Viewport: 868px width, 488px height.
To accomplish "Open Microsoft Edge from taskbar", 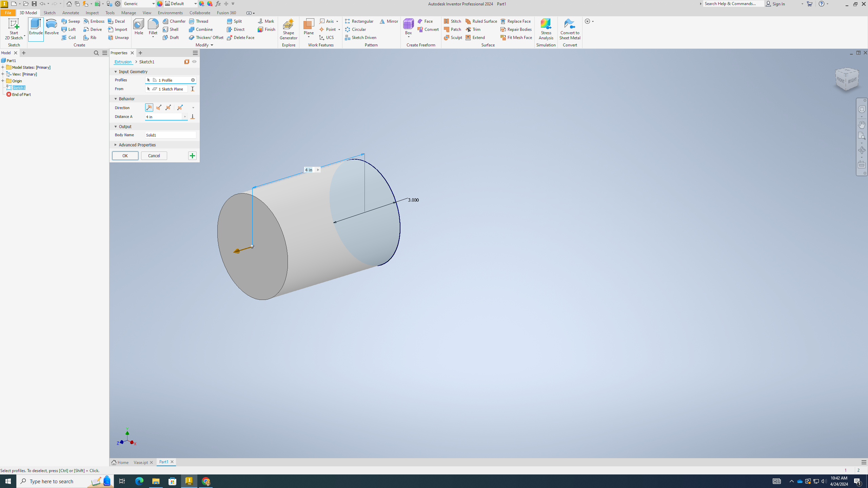I will pyautogui.click(x=139, y=481).
